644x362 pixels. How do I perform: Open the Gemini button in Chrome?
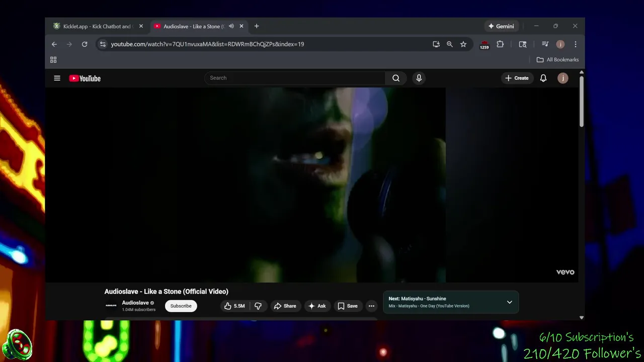501,26
